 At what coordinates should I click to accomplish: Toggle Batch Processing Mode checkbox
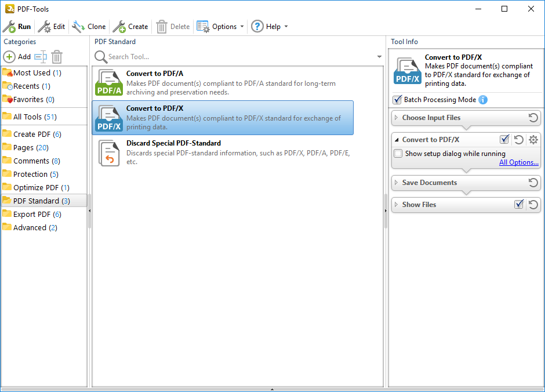coord(397,100)
